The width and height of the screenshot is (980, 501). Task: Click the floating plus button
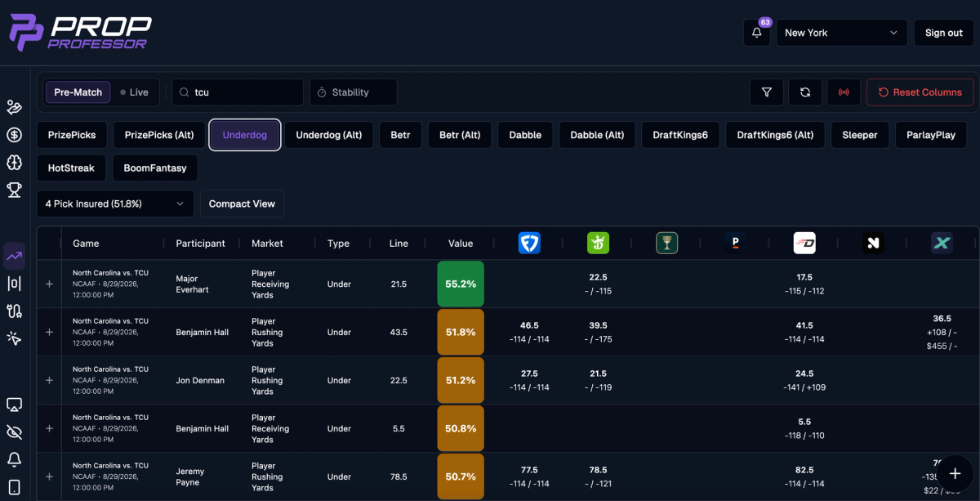pos(955,474)
